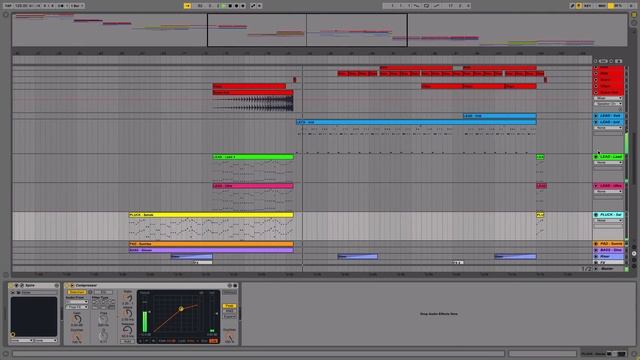Toggle the Loop switch in the transport
Viewport: 640px width, 360px height.
427,6
